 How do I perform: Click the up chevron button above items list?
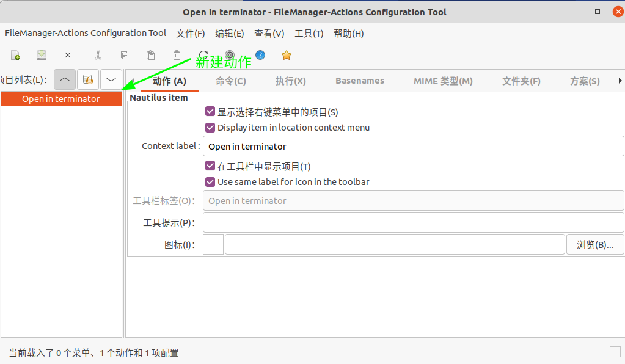(x=65, y=80)
